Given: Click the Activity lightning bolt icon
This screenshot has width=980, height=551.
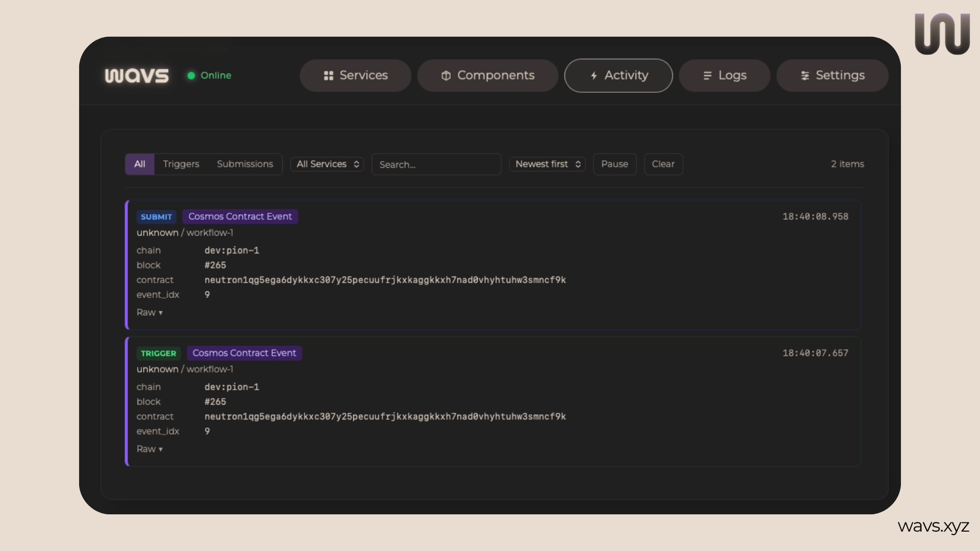Looking at the screenshot, I should point(594,76).
